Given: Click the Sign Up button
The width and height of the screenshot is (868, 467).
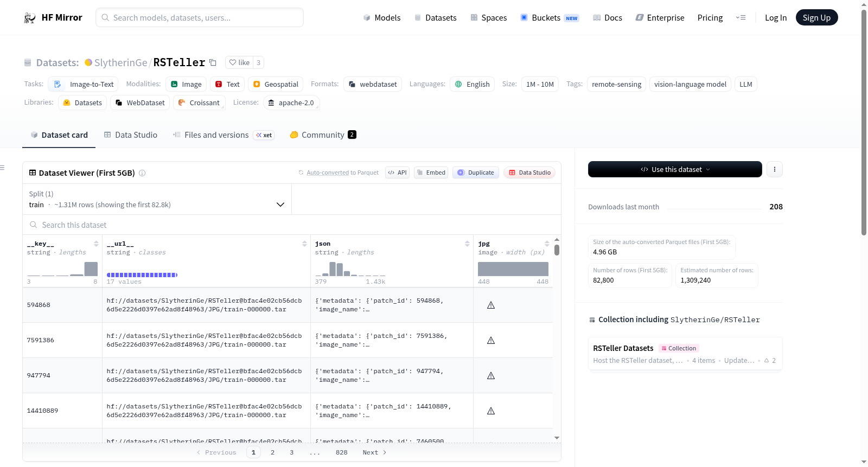Looking at the screenshot, I should 816,18.
